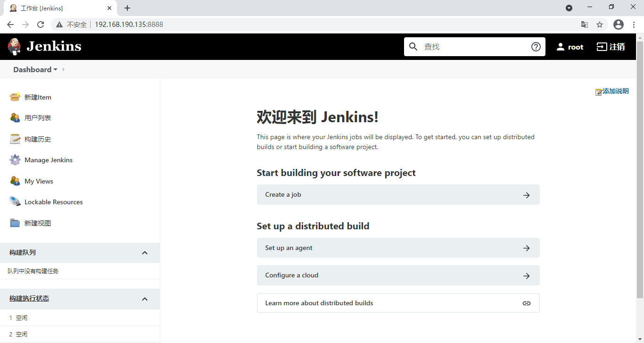Click the 添加说明 edit pencil icon
The image size is (644, 343).
point(599,92)
